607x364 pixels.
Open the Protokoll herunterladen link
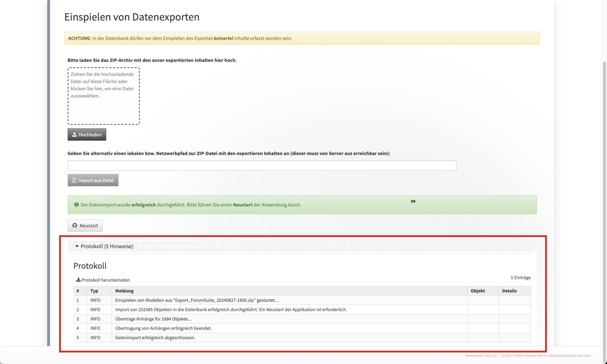pos(105,280)
